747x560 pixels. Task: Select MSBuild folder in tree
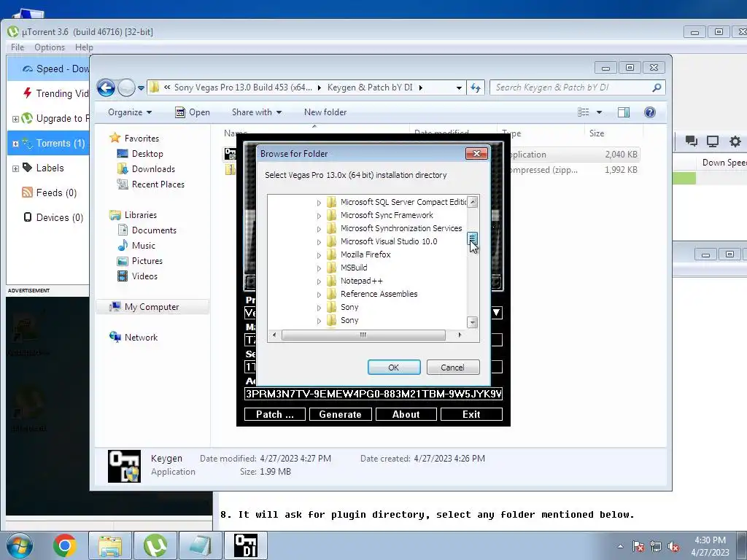354,268
